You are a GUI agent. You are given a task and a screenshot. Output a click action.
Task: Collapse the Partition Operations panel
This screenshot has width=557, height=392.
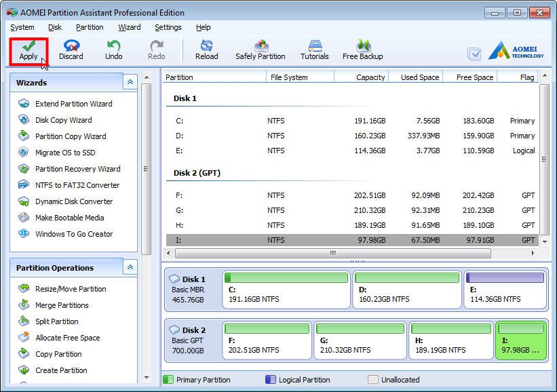pos(130,267)
